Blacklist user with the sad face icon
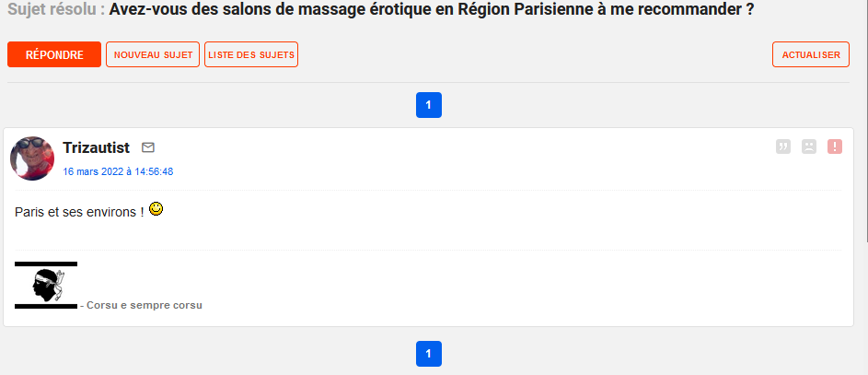This screenshot has width=868, height=375. coord(809,146)
